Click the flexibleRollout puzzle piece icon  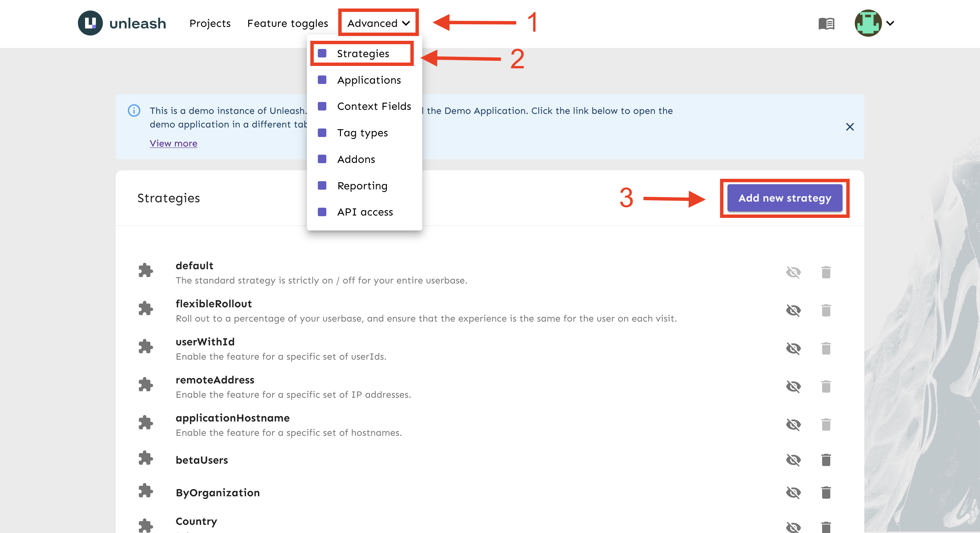click(x=146, y=308)
